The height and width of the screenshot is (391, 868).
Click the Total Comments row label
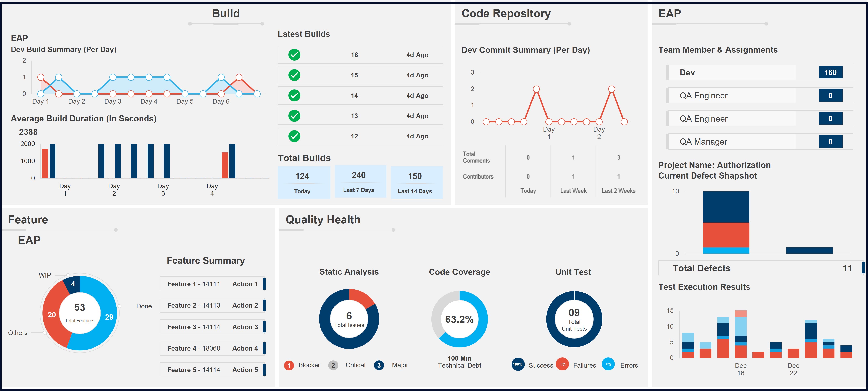click(476, 157)
